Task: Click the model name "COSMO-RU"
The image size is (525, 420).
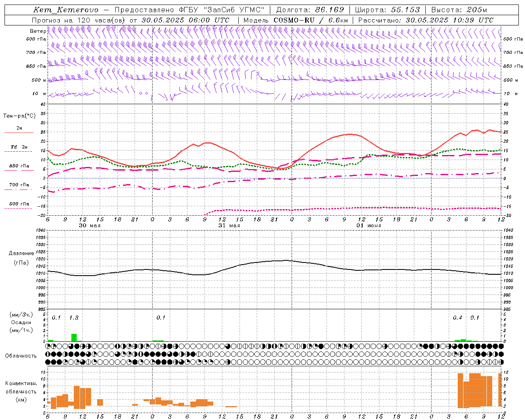Action: 294,20
